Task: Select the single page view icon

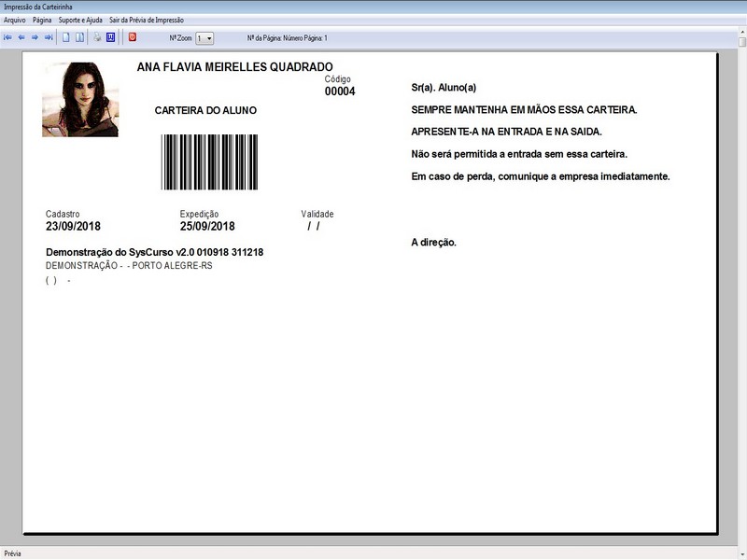Action: [66, 38]
